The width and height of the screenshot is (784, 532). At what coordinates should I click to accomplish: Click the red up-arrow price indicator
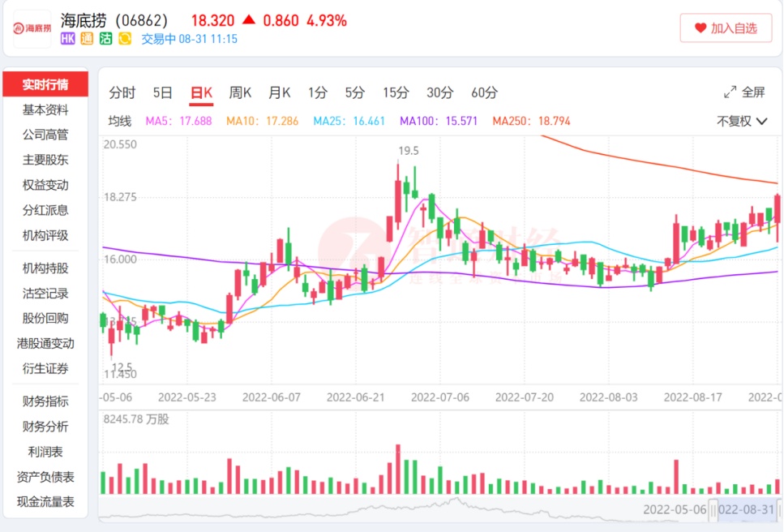248,20
